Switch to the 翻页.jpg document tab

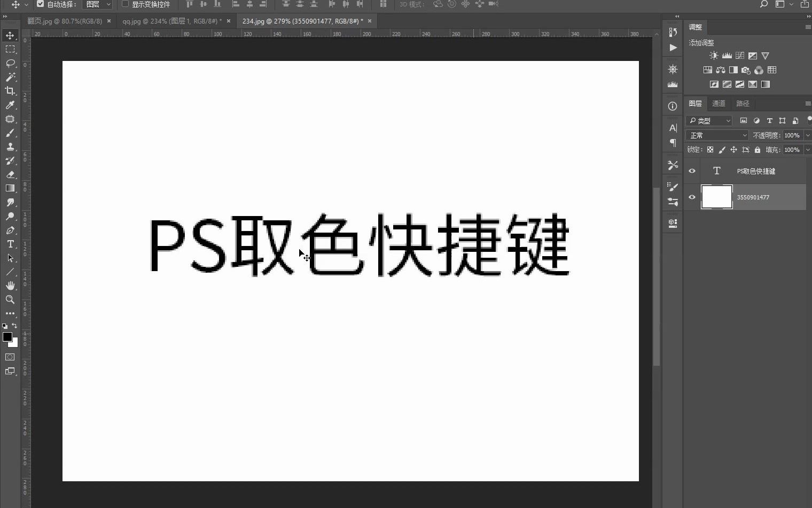click(x=64, y=21)
